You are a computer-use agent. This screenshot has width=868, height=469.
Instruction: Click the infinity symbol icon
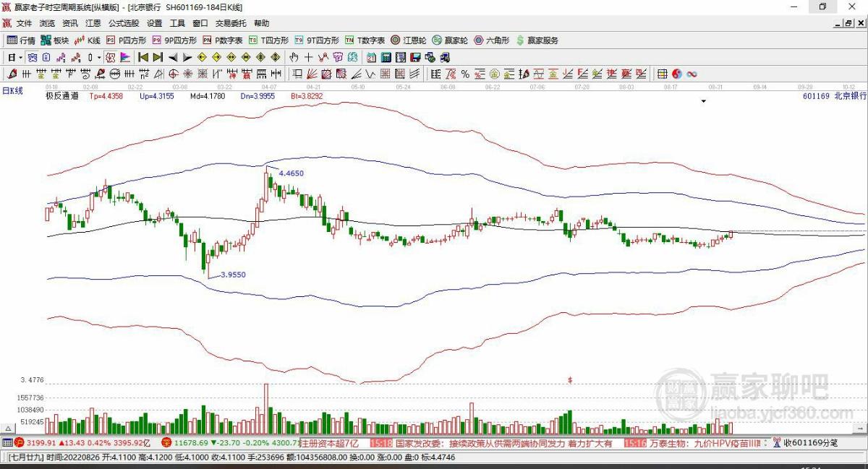[692, 74]
